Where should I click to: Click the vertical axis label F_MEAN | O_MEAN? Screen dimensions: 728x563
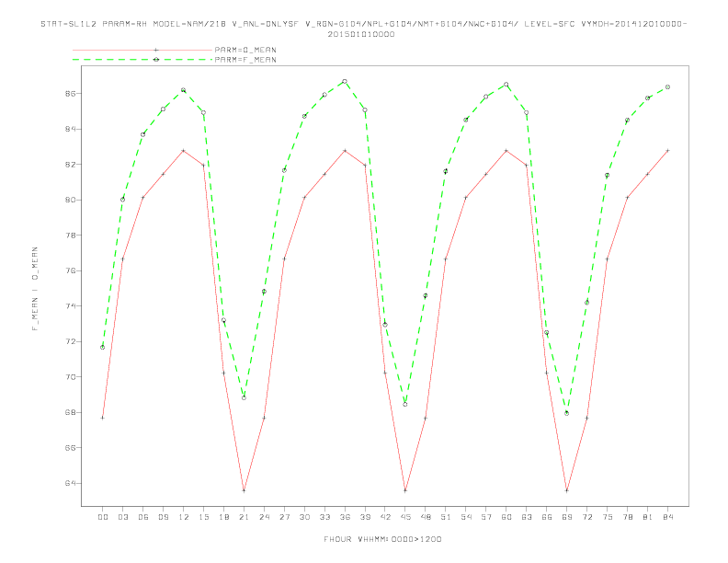[35, 289]
